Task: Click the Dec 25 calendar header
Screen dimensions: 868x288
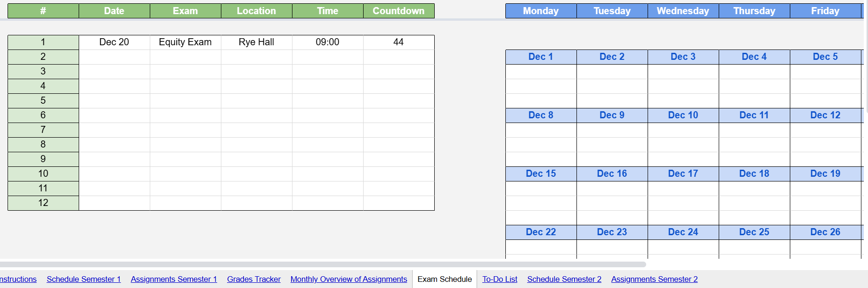Action: point(754,232)
